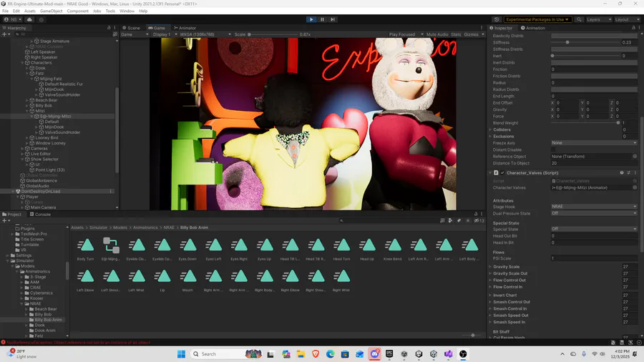Select the Eyes Down animation clip

point(187,249)
